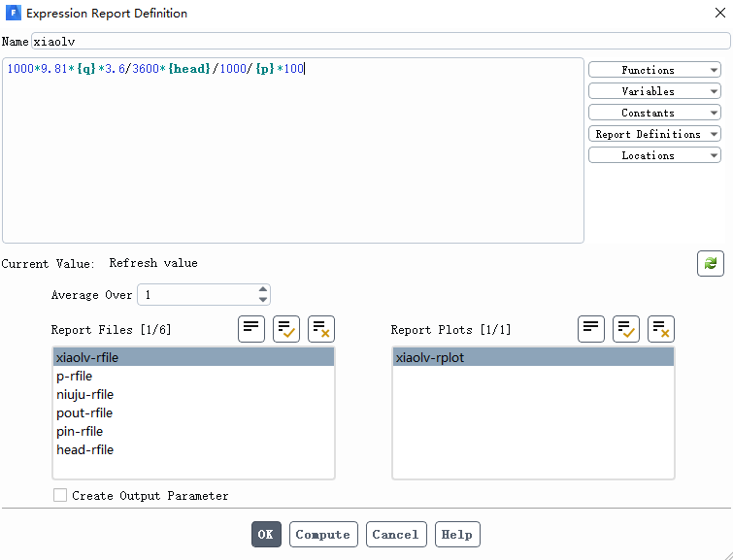Select head-rfile in Report Files
Viewport: 733px width, 560px height.
[x=193, y=449]
